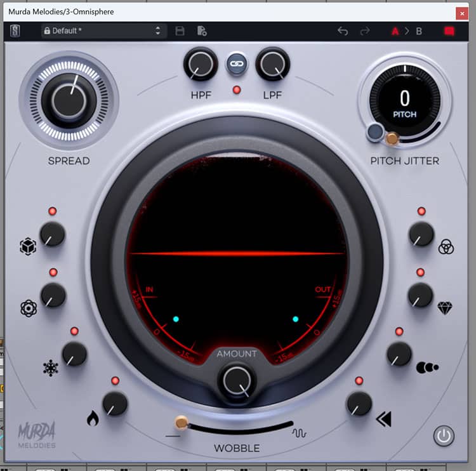Click the double-arrow reverse icon
Image resolution: width=476 pixels, height=471 pixels.
point(384,419)
